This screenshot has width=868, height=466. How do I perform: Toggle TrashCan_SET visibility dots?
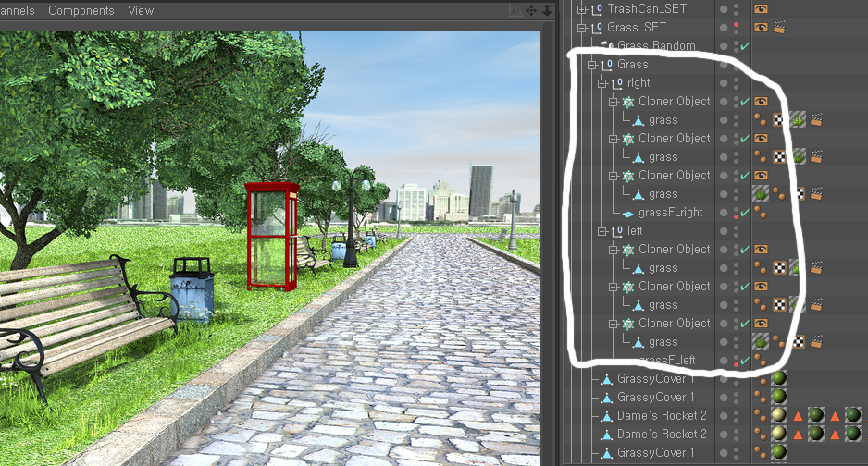pos(737,9)
